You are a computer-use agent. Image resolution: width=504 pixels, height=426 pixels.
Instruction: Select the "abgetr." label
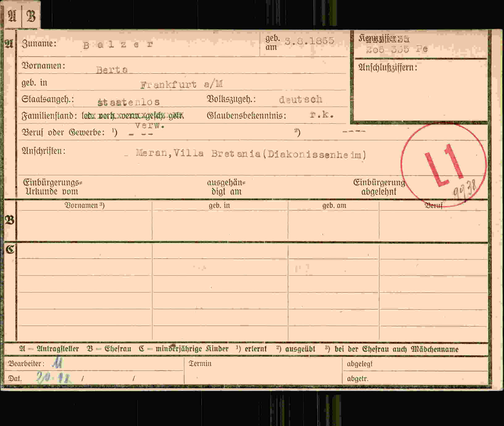358,379
